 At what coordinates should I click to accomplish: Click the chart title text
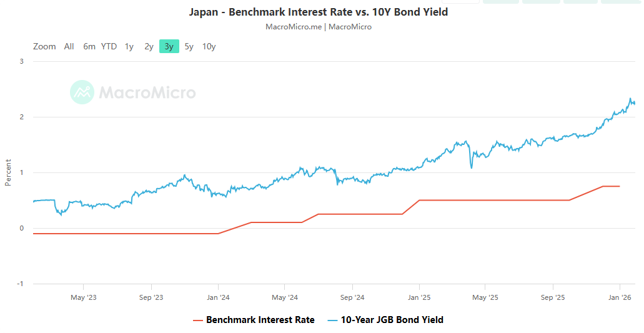[x=319, y=12]
